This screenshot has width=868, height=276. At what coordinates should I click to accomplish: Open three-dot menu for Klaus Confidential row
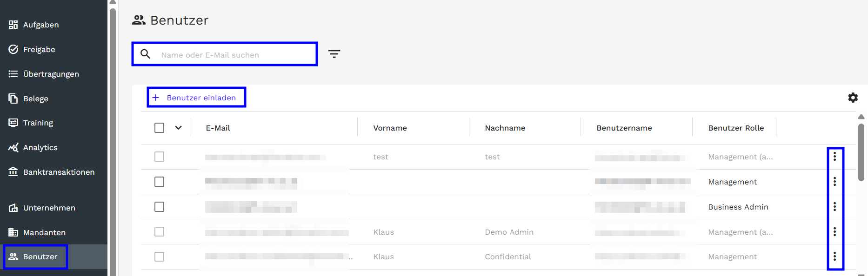(835, 256)
